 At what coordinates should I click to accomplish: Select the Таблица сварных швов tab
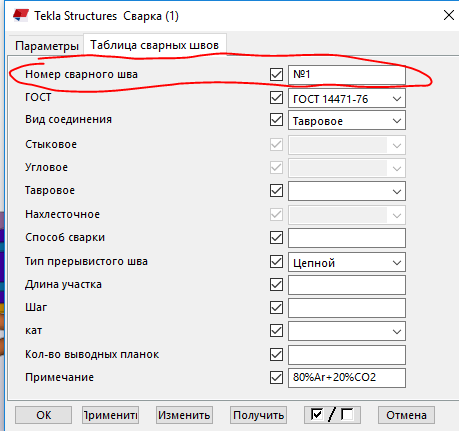coord(155,45)
